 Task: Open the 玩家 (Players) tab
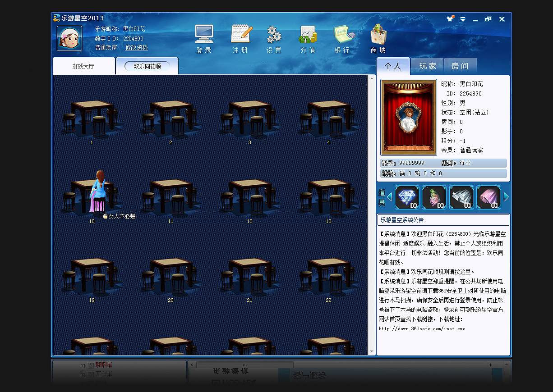pyautogui.click(x=426, y=65)
